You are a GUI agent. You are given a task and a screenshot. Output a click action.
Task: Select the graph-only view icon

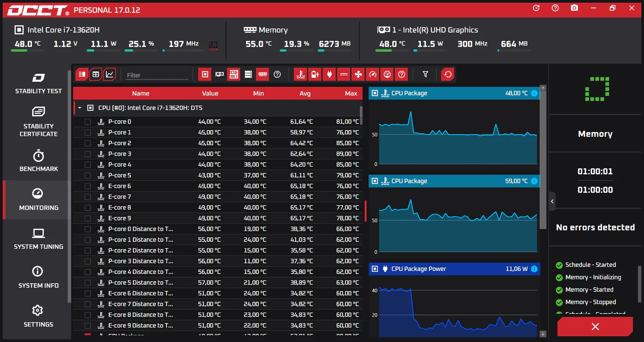click(109, 74)
